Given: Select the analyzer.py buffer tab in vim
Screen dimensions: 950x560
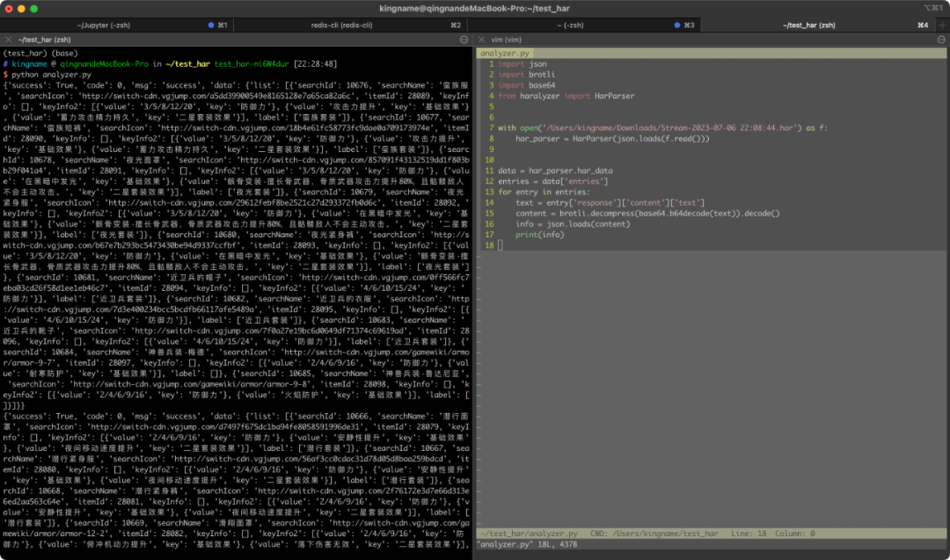Looking at the screenshot, I should coord(505,54).
